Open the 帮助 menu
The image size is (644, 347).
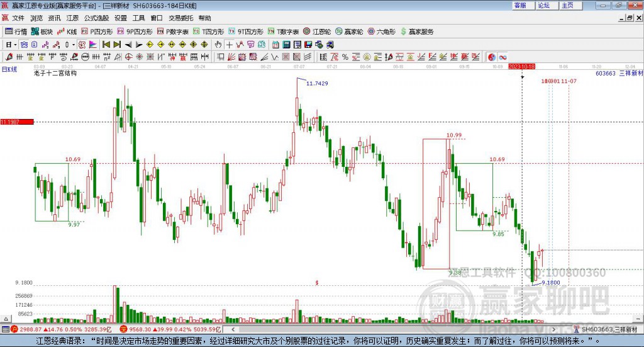(204, 18)
